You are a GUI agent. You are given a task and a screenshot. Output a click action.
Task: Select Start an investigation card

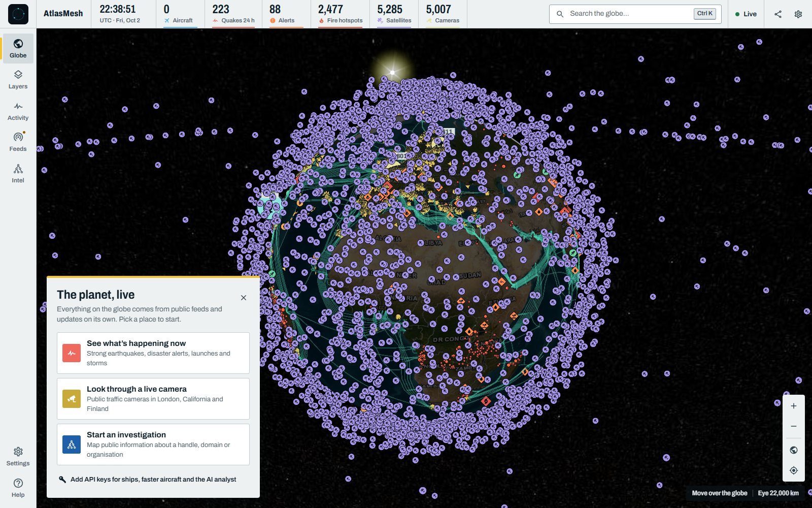[x=153, y=444]
